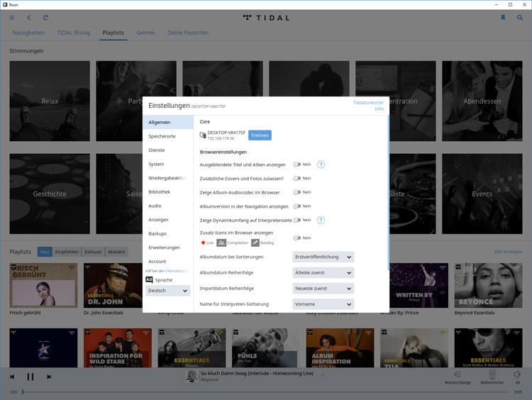
Task: Click the now playing album art
Action: click(192, 377)
